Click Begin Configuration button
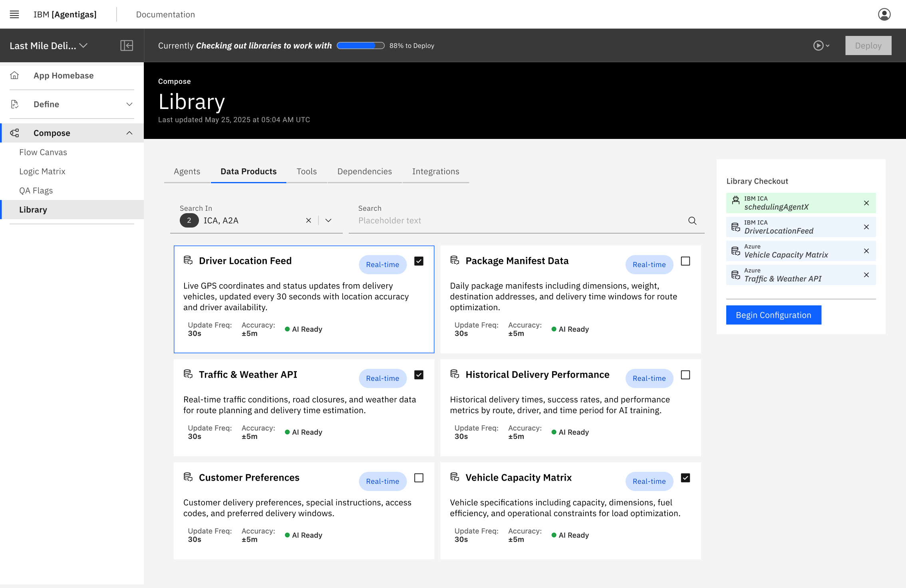Image resolution: width=906 pixels, height=588 pixels. [773, 315]
